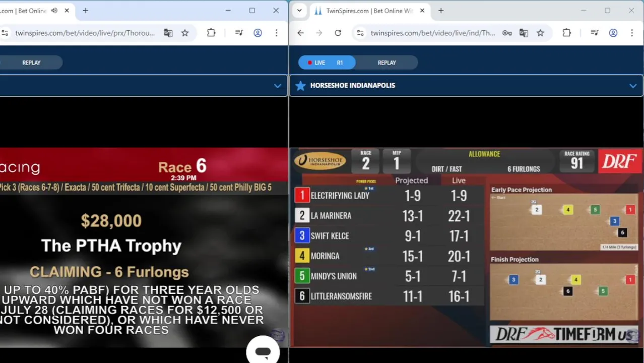
Task: Open Chrome menu dots in left window
Action: [276, 33]
